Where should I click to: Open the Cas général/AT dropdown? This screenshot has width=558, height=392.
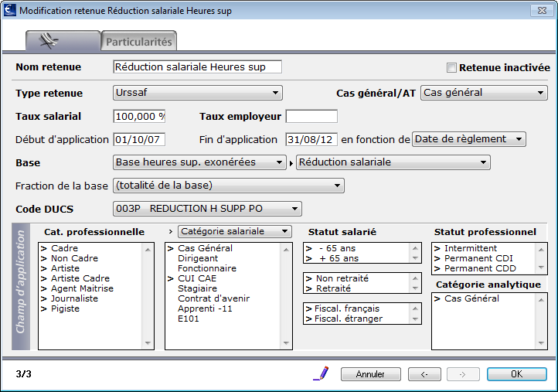484,93
